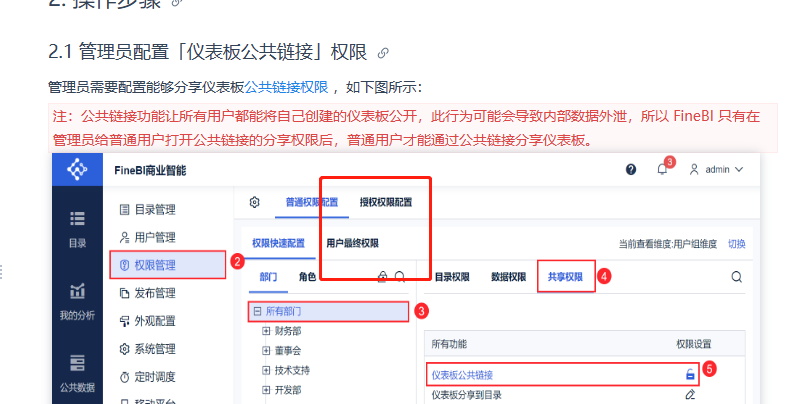Click the 仪表板公共链接 function row text
This screenshot has height=404, width=806.
point(462,375)
